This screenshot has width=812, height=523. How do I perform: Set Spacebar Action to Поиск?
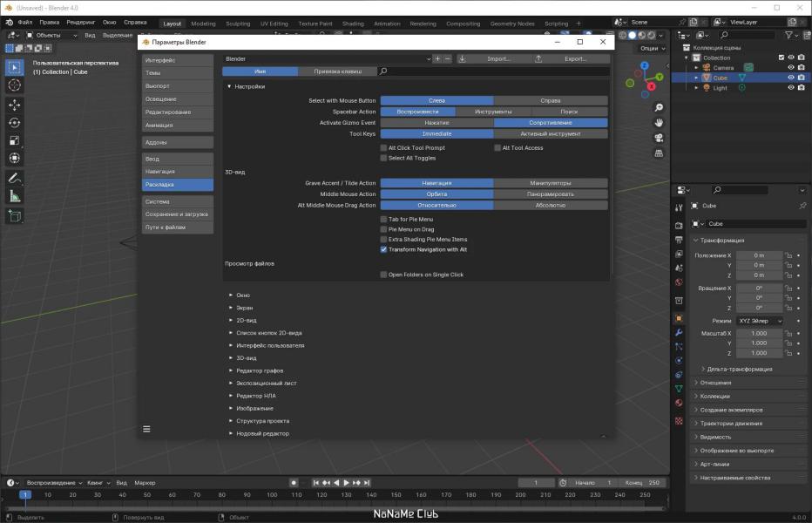click(x=569, y=112)
